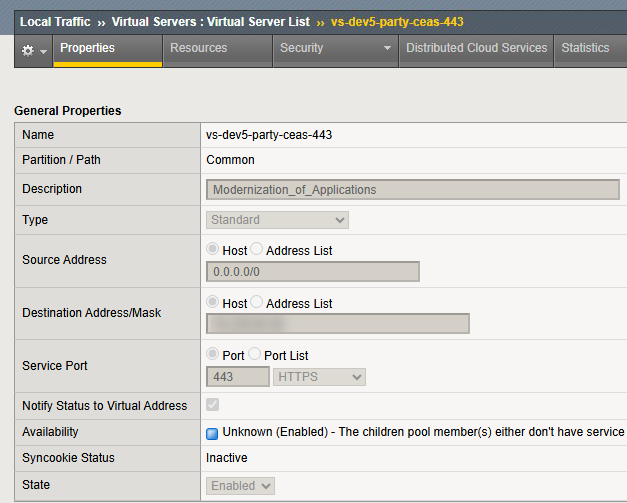Open the State Enabled dropdown
This screenshot has height=503, width=627.
(x=240, y=486)
